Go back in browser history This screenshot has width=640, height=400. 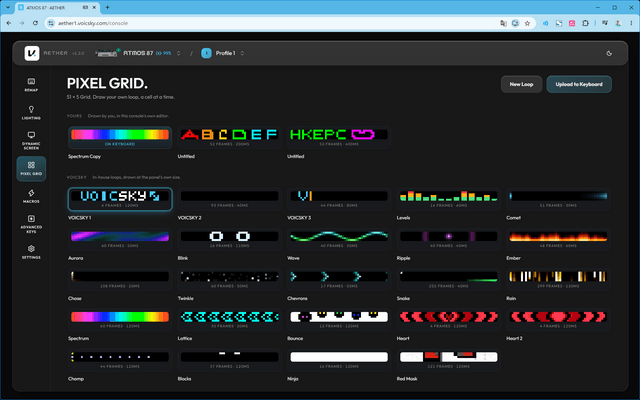tap(9, 23)
